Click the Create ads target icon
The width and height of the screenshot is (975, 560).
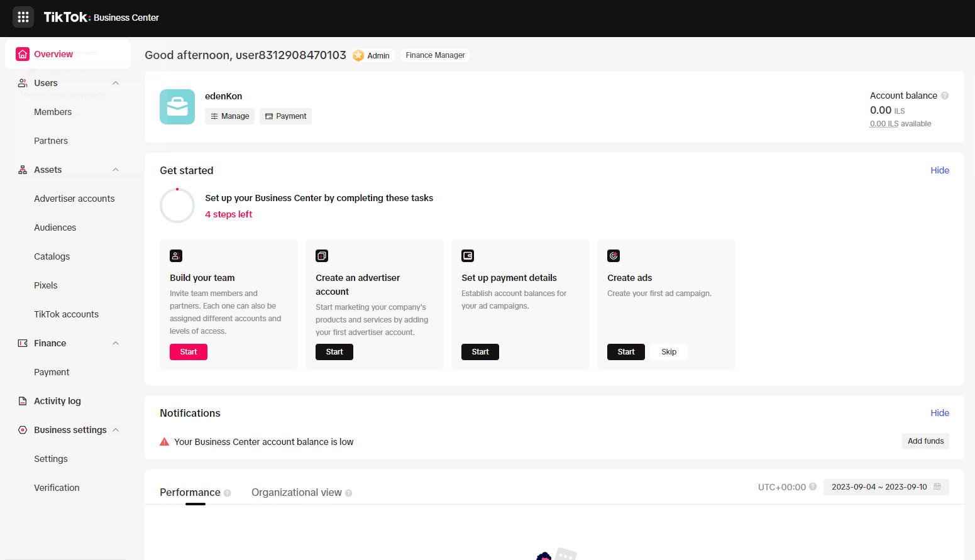(x=614, y=256)
